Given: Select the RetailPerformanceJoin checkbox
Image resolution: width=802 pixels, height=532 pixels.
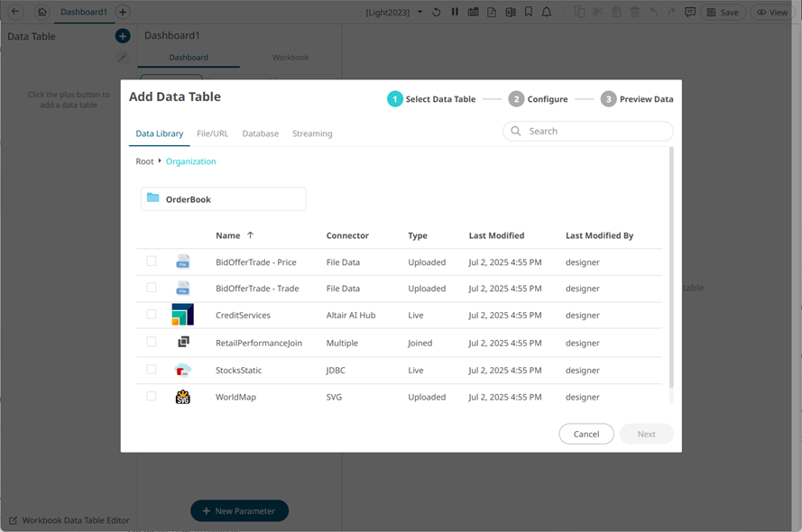Looking at the screenshot, I should 152,342.
